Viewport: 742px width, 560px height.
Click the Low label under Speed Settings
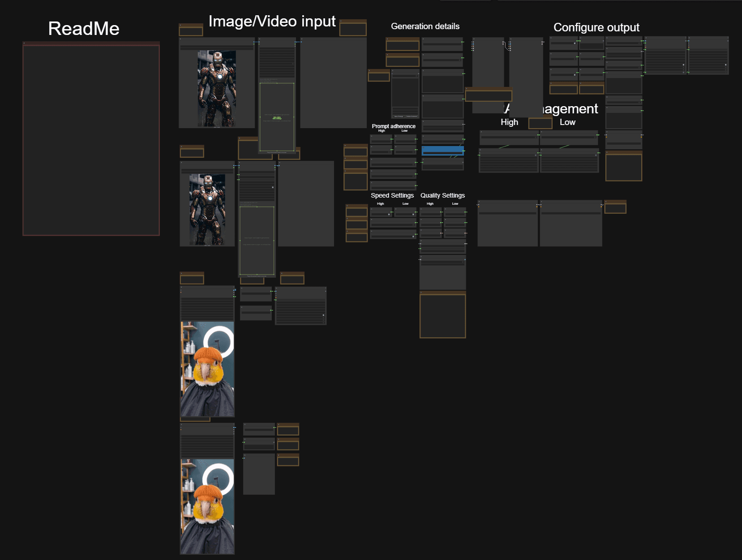pos(405,204)
